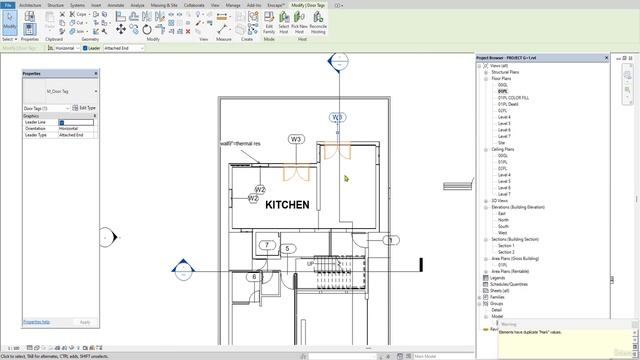The width and height of the screenshot is (640, 360).
Task: Select the Rotate tool
Action: point(147,29)
